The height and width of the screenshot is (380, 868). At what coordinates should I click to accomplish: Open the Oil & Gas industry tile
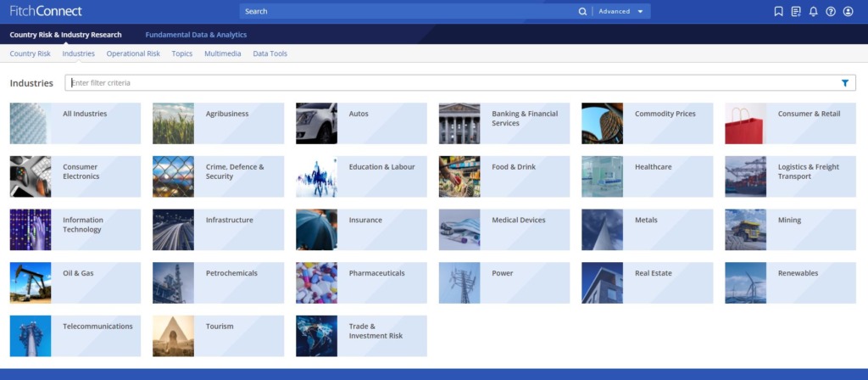pyautogui.click(x=75, y=283)
